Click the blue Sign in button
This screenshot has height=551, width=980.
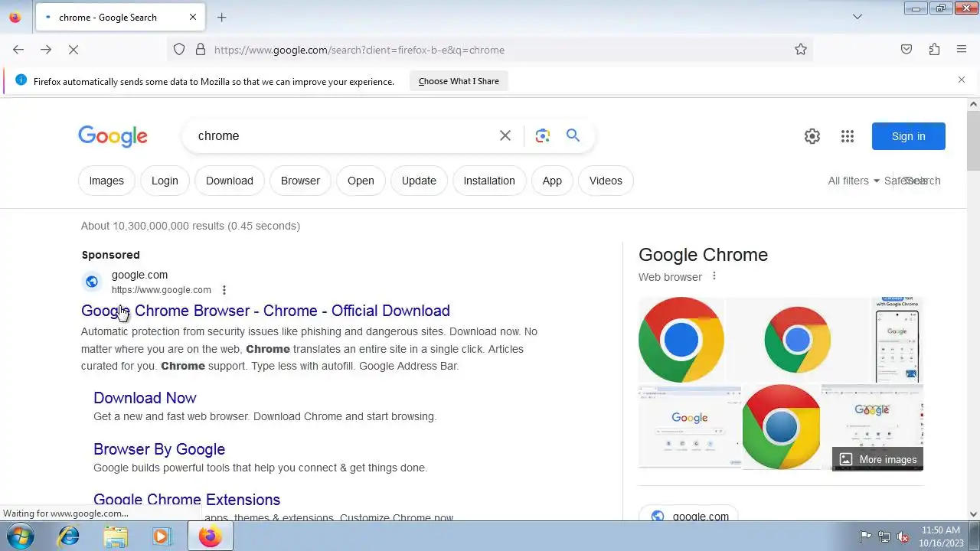tap(909, 136)
